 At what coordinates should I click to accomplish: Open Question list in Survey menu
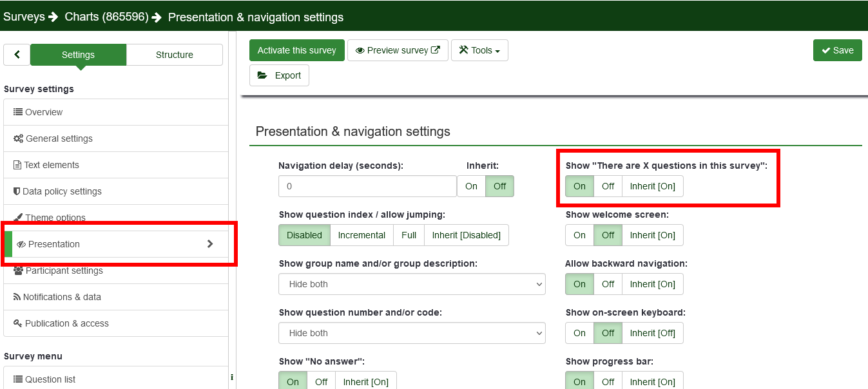pyautogui.click(x=50, y=379)
